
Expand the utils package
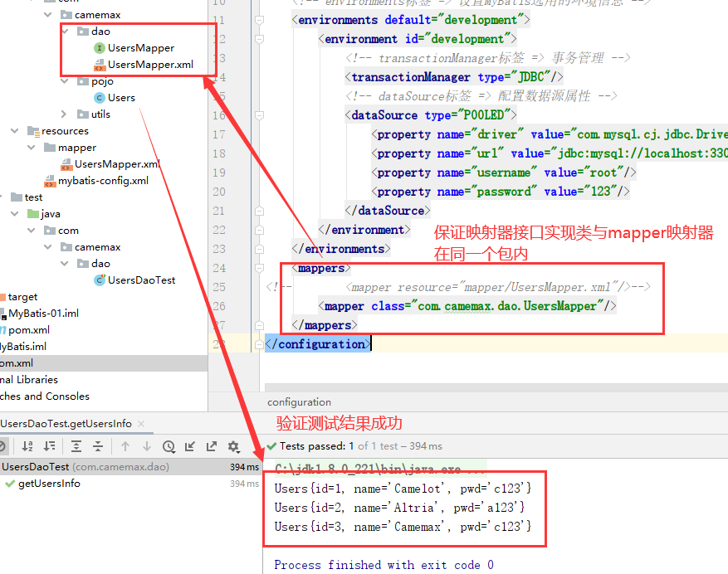[x=65, y=114]
